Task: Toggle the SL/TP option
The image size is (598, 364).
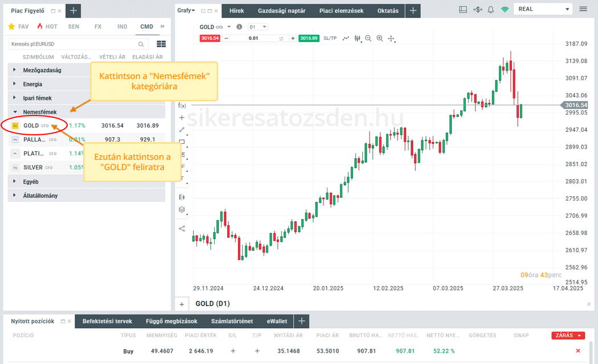Action: click(330, 38)
